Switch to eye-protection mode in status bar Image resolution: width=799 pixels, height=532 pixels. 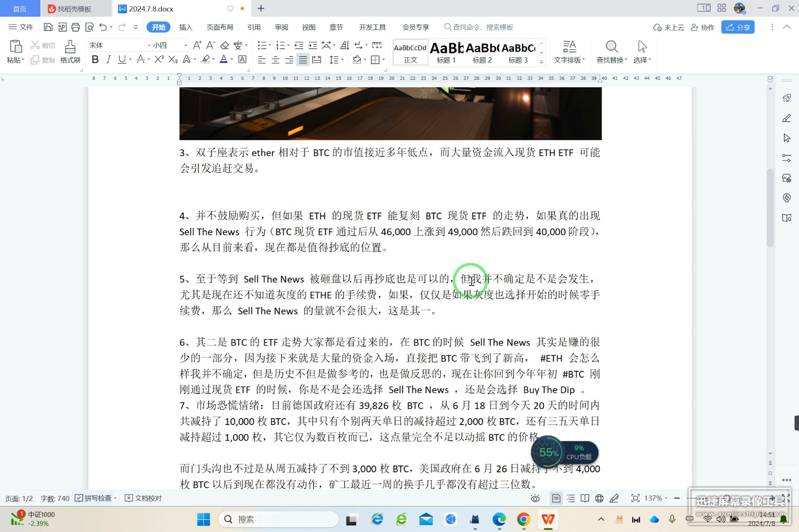point(535,498)
